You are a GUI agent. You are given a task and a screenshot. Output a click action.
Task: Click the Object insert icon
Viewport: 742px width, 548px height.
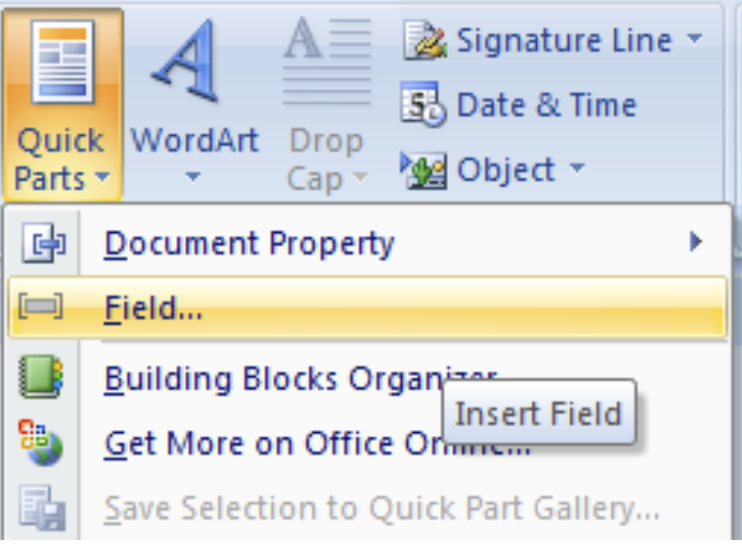tap(423, 170)
